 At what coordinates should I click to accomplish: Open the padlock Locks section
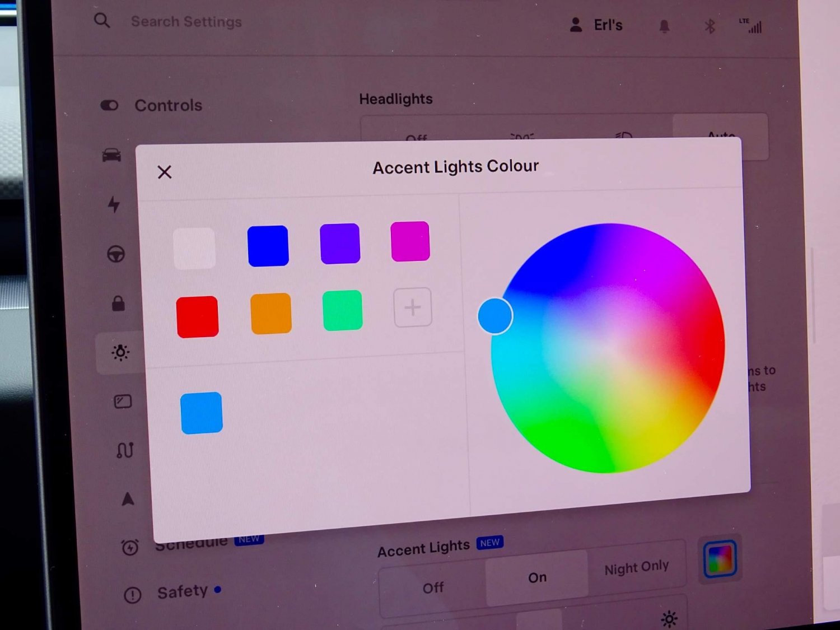pyautogui.click(x=118, y=304)
